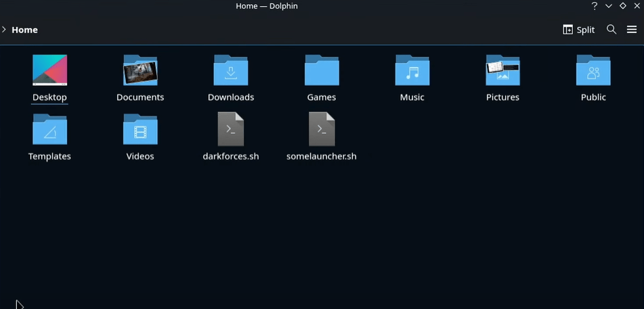Screen dimensions: 644x309
Task: Open the Videos folder icon
Action: click(140, 129)
